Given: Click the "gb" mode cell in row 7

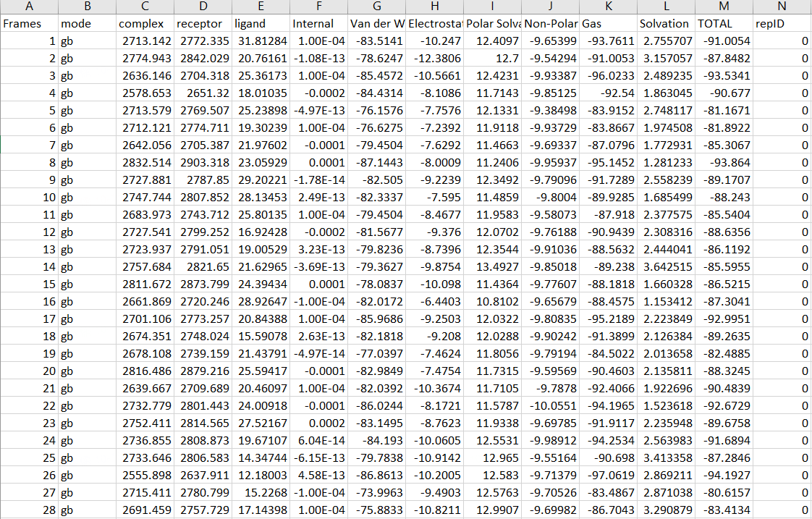Looking at the screenshot, I should [65, 145].
